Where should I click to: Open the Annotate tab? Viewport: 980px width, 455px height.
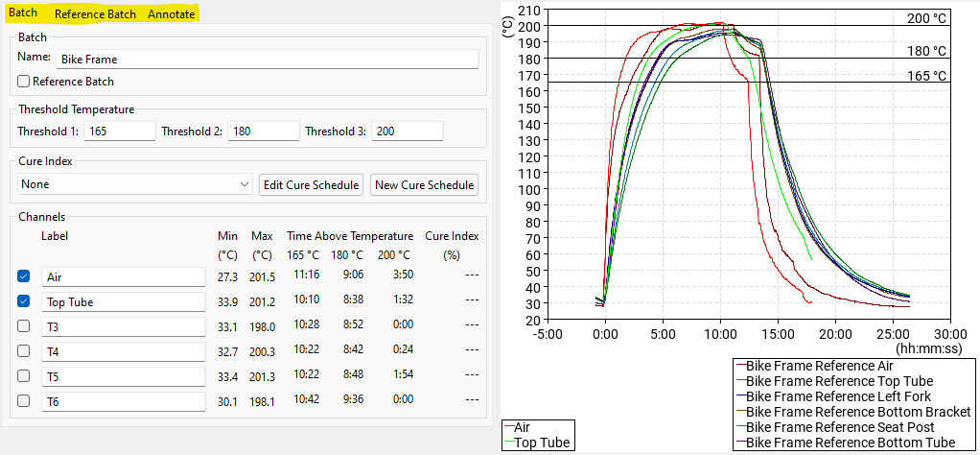[171, 14]
